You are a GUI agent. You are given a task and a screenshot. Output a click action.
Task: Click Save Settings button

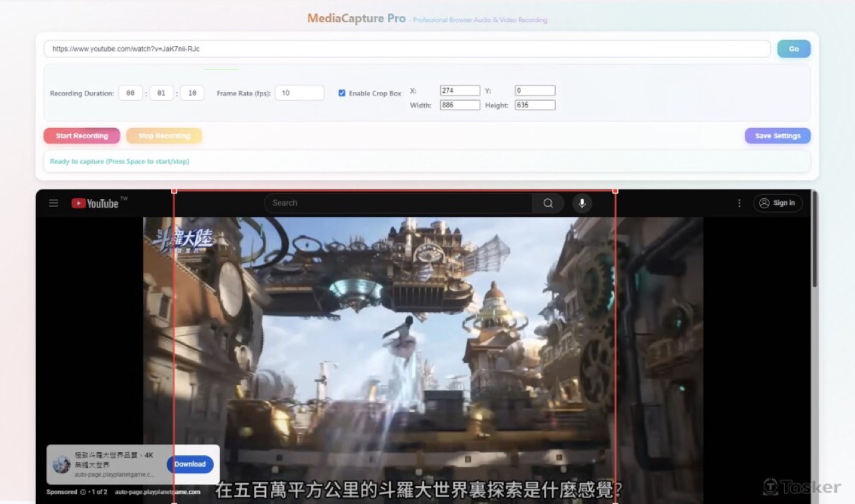[778, 136]
